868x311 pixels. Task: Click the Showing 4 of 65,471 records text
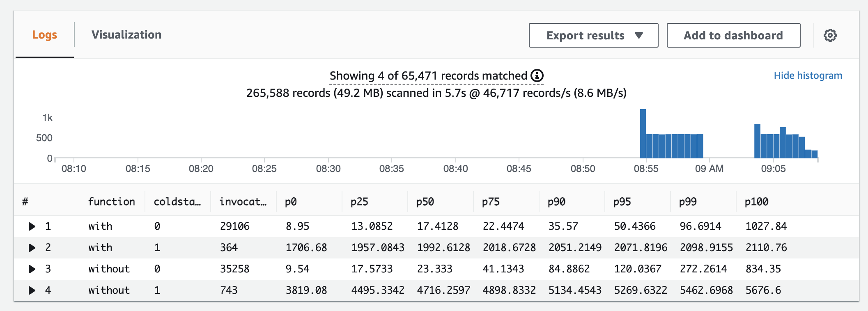pyautogui.click(x=428, y=75)
